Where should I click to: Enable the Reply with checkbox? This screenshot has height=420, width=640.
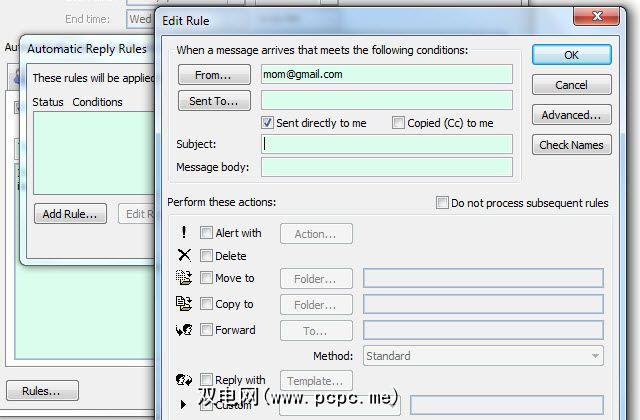click(206, 380)
